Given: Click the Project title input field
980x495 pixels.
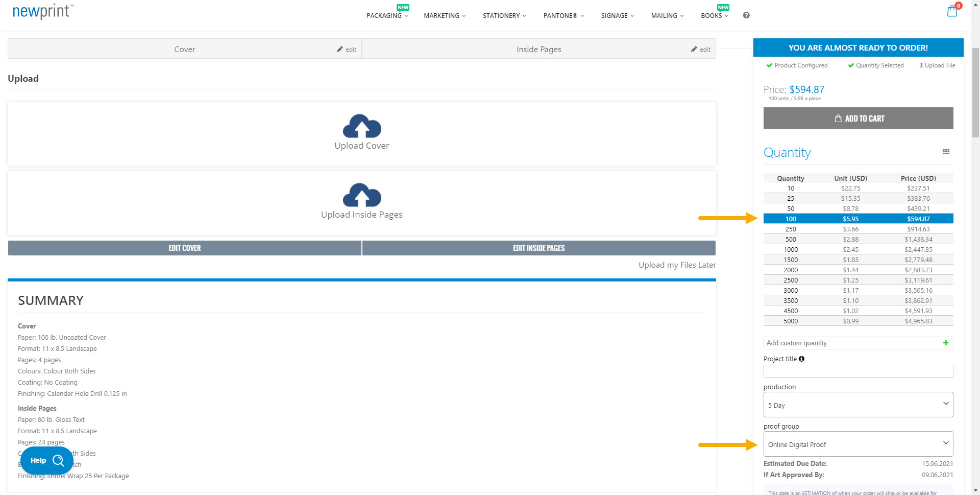Looking at the screenshot, I should click(x=858, y=371).
